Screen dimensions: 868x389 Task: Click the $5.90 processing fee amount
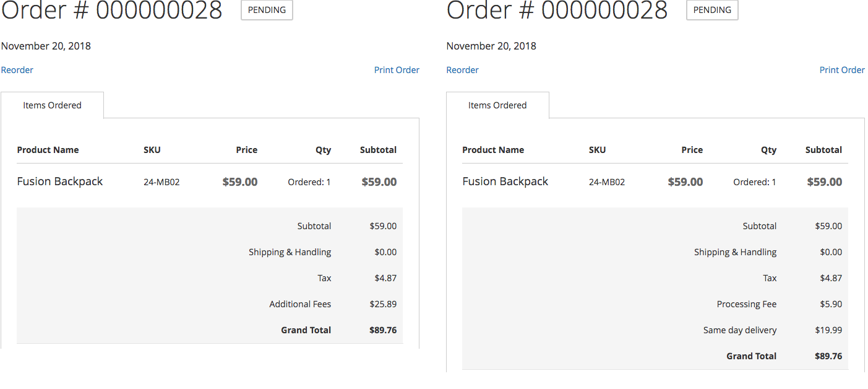tap(831, 304)
